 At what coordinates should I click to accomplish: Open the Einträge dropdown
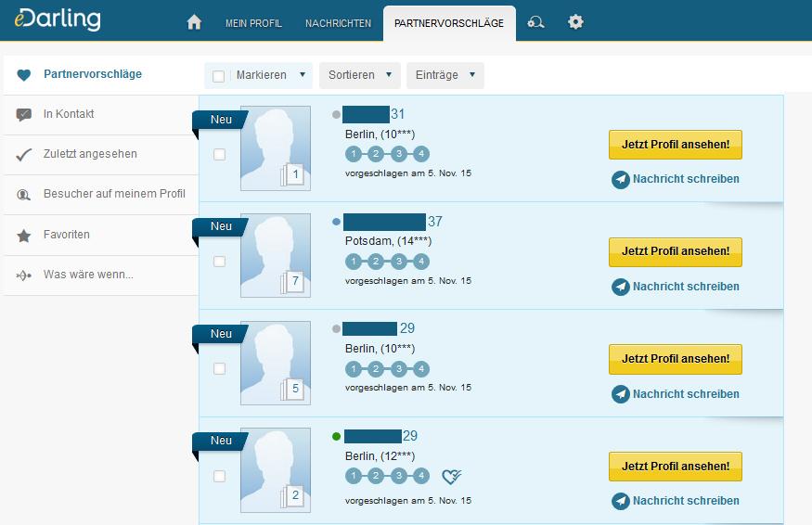[x=445, y=75]
